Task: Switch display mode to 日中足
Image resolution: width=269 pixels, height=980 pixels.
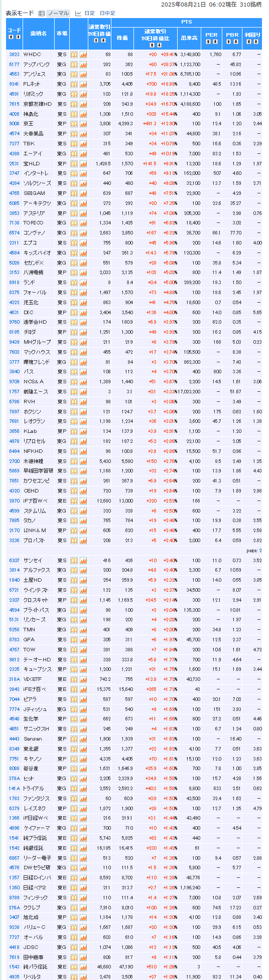Action: tap(107, 13)
